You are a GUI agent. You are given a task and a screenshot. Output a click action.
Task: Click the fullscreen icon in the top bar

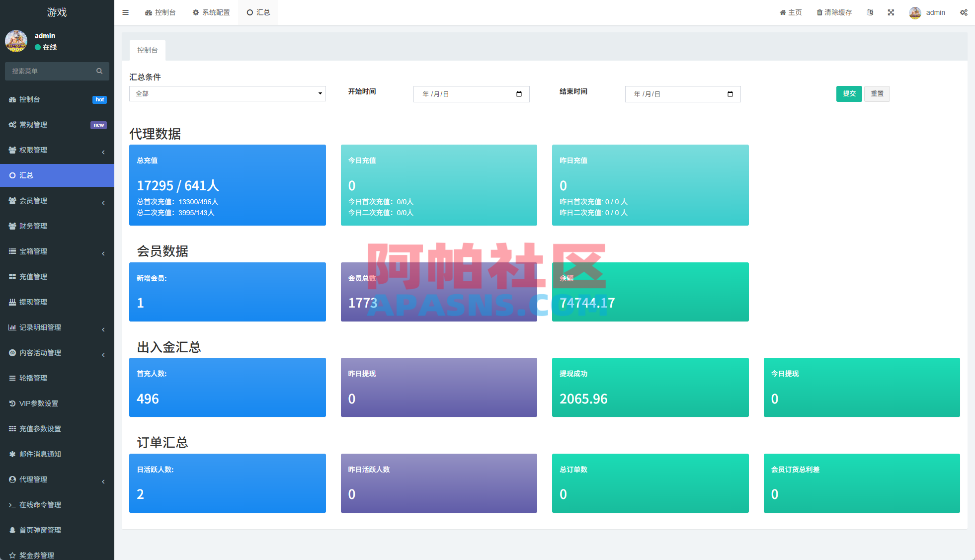(891, 12)
